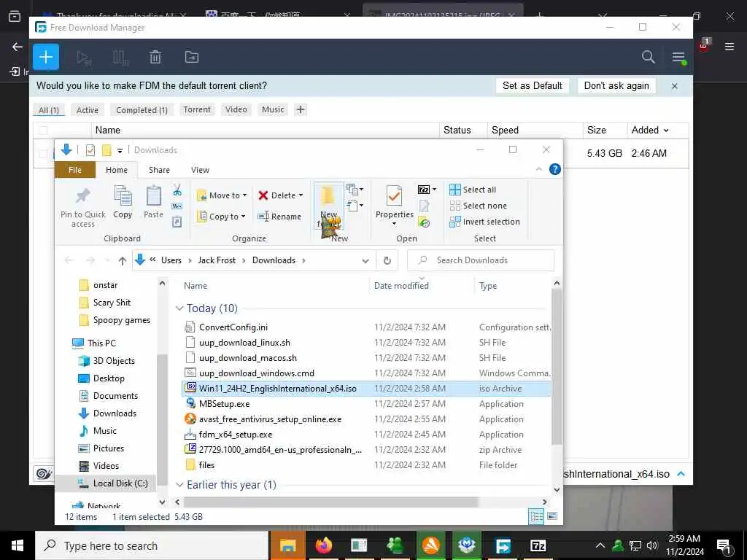Open the 7z Open-with dropdown arrow

tap(434, 190)
